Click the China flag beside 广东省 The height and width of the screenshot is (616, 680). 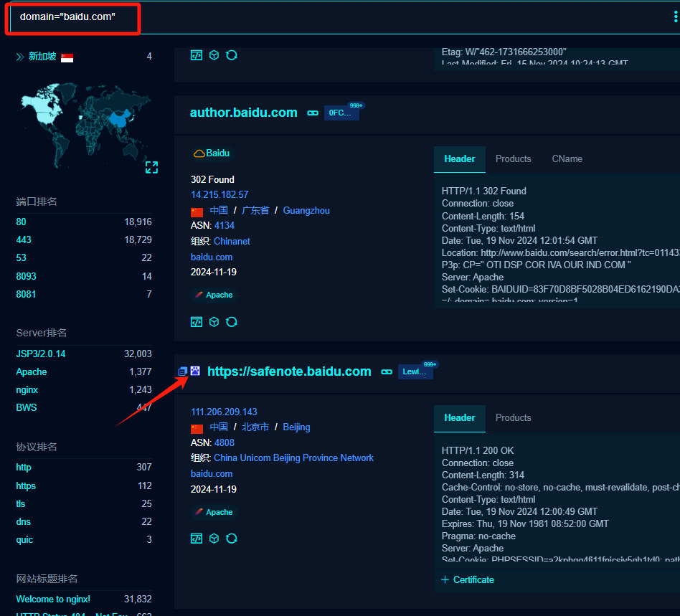197,212
